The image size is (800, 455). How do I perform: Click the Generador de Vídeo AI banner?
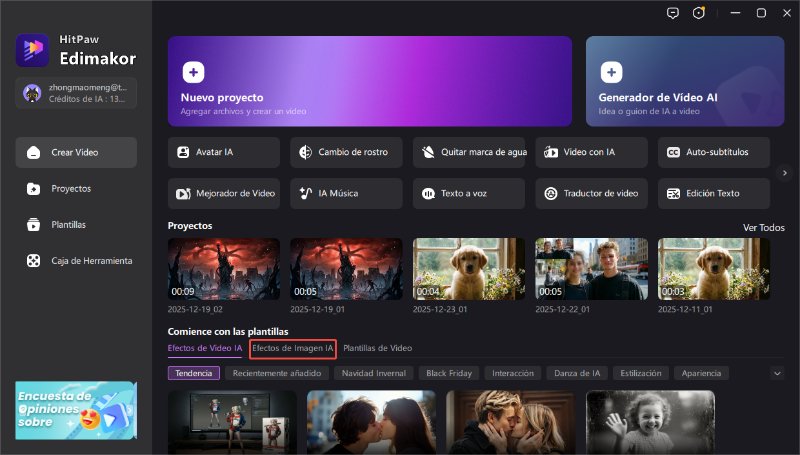pos(685,81)
